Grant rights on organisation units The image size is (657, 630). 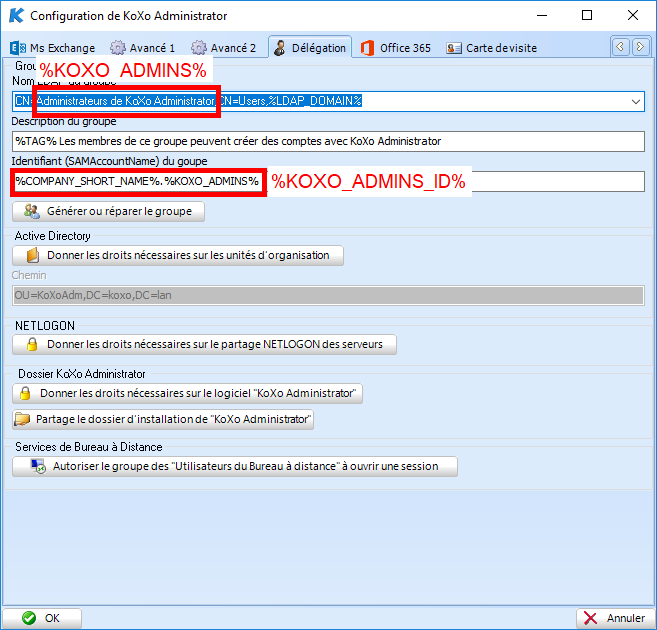pos(178,255)
